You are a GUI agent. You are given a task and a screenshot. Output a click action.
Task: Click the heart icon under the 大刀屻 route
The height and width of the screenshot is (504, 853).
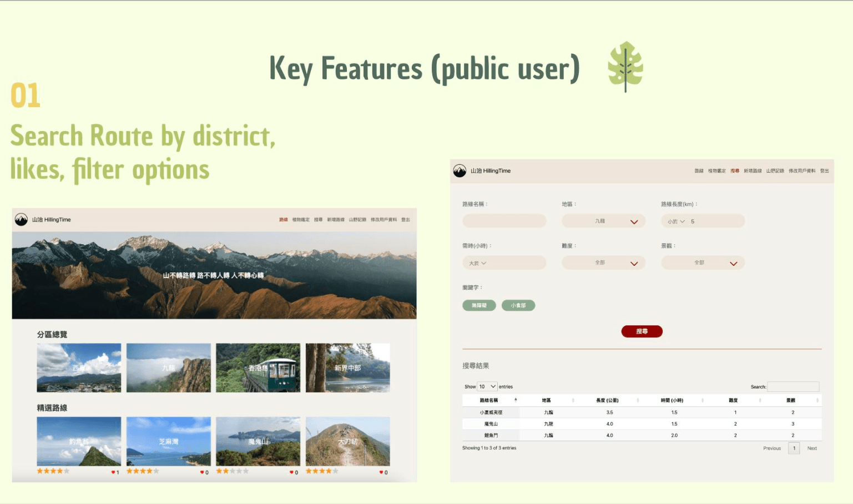(x=381, y=472)
